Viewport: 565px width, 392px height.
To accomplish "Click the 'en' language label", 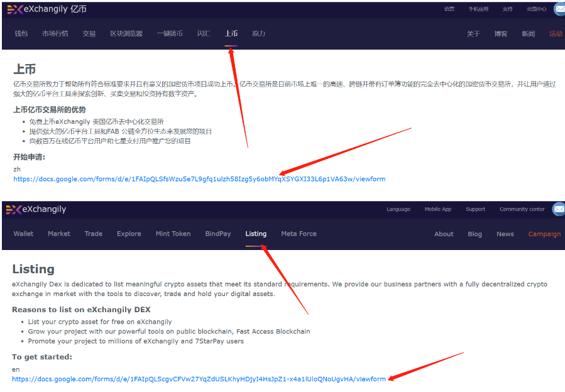I will click(16, 369).
